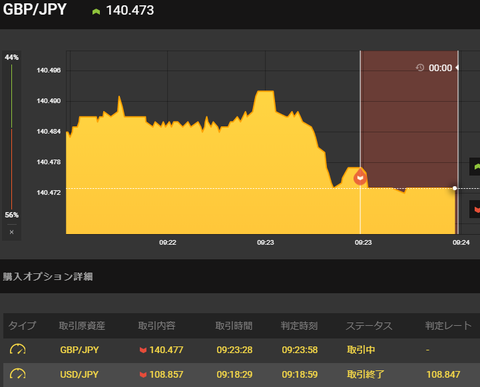Click the 購入オプション詳細 section header
This screenshot has width=480, height=387.
click(x=48, y=277)
